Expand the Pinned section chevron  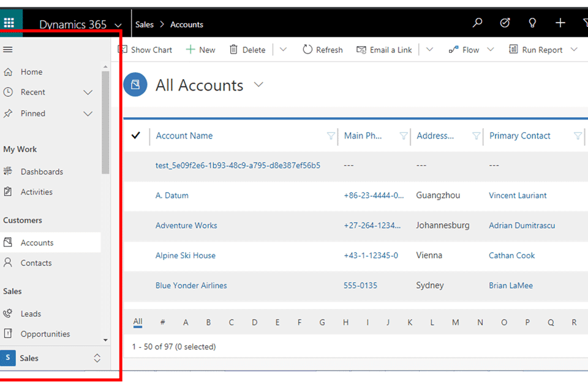88,114
